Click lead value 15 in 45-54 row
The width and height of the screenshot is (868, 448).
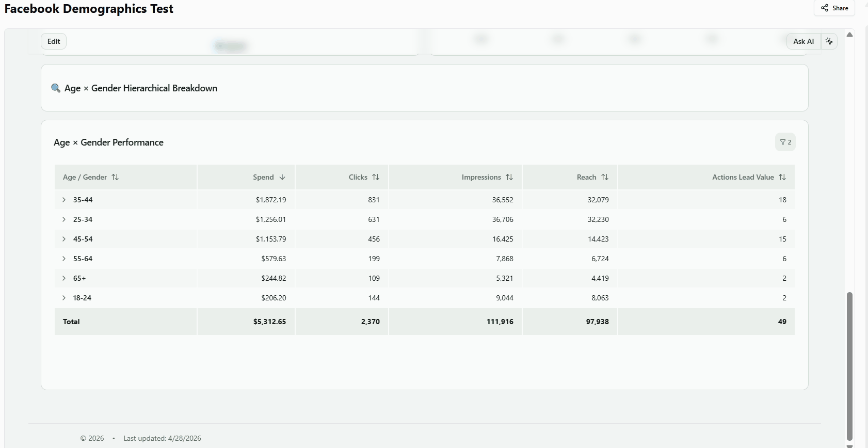point(782,239)
